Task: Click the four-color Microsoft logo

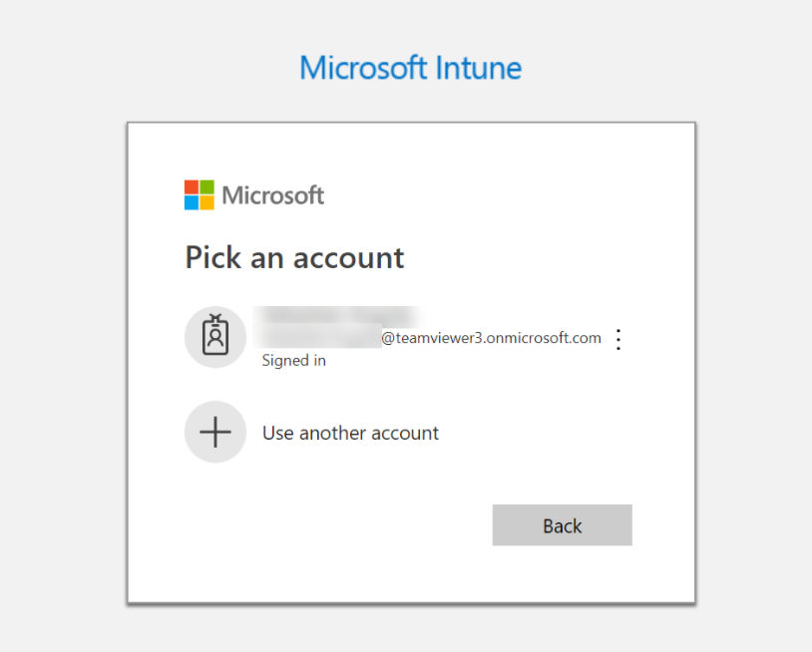Action: pyautogui.click(x=199, y=194)
